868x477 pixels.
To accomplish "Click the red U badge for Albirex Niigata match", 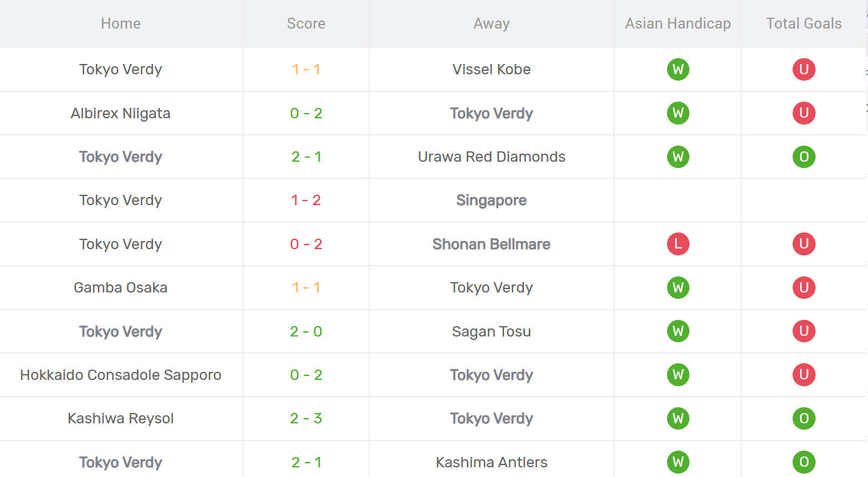I will 804,113.
